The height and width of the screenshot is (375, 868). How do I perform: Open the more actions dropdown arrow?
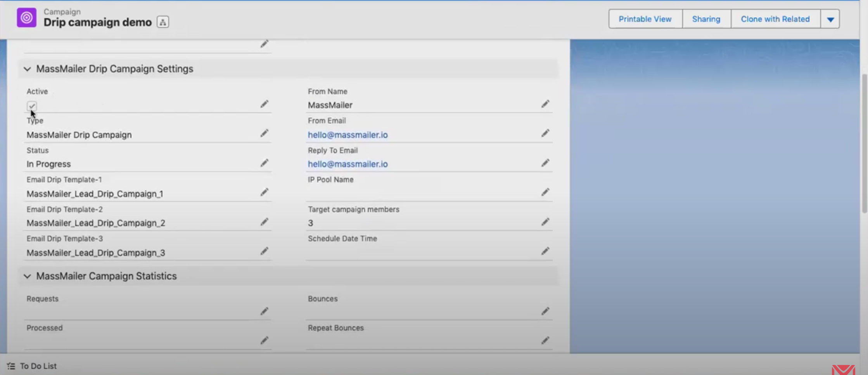coord(830,19)
